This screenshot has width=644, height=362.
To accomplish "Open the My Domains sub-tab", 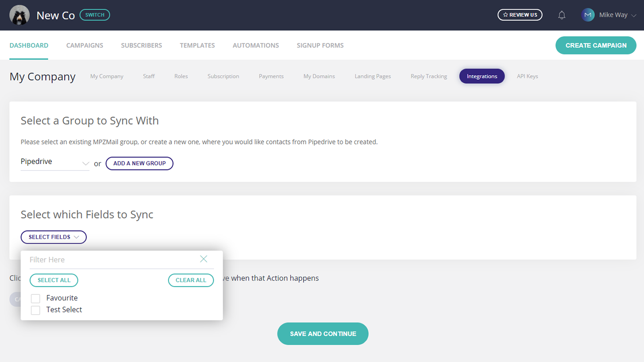I will pos(319,76).
